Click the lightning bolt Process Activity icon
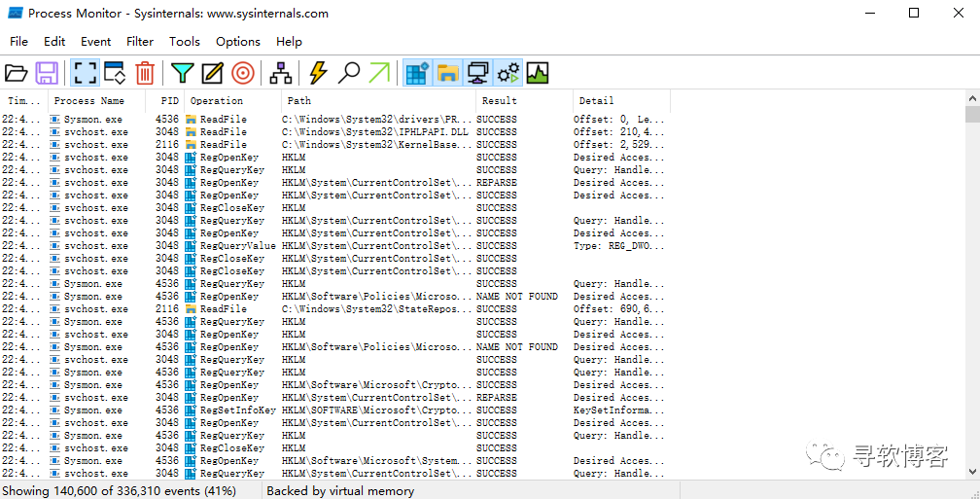The height and width of the screenshot is (499, 980). pyautogui.click(x=318, y=73)
